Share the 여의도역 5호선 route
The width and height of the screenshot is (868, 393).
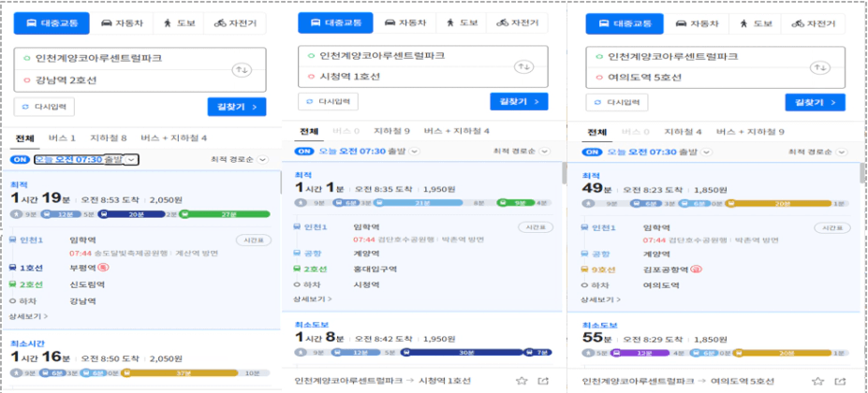[x=840, y=382]
